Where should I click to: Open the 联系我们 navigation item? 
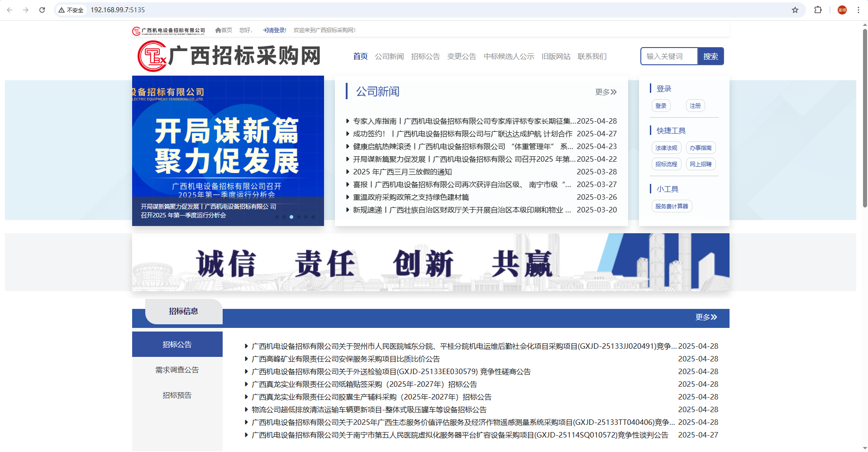[x=592, y=56]
